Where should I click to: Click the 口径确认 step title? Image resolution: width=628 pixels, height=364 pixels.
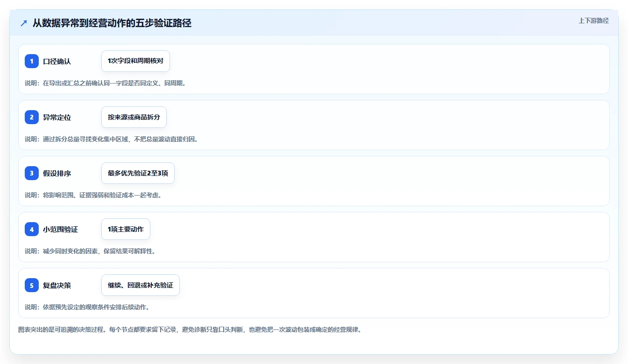click(x=57, y=62)
